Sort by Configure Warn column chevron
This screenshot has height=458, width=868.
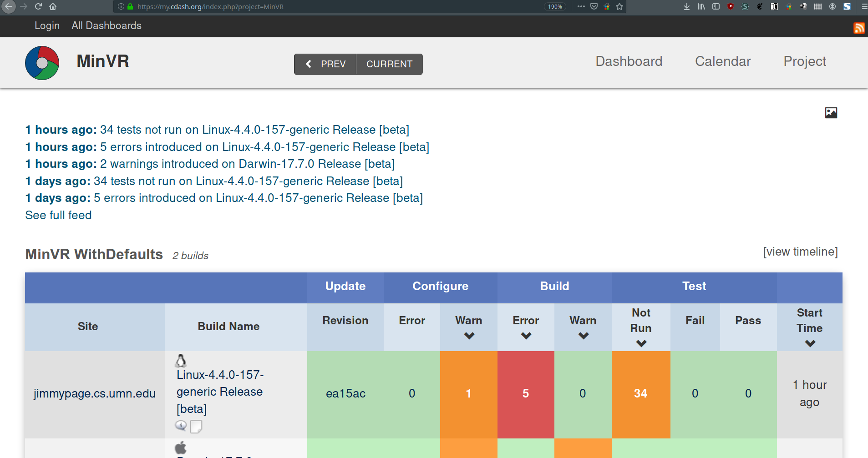tap(469, 336)
